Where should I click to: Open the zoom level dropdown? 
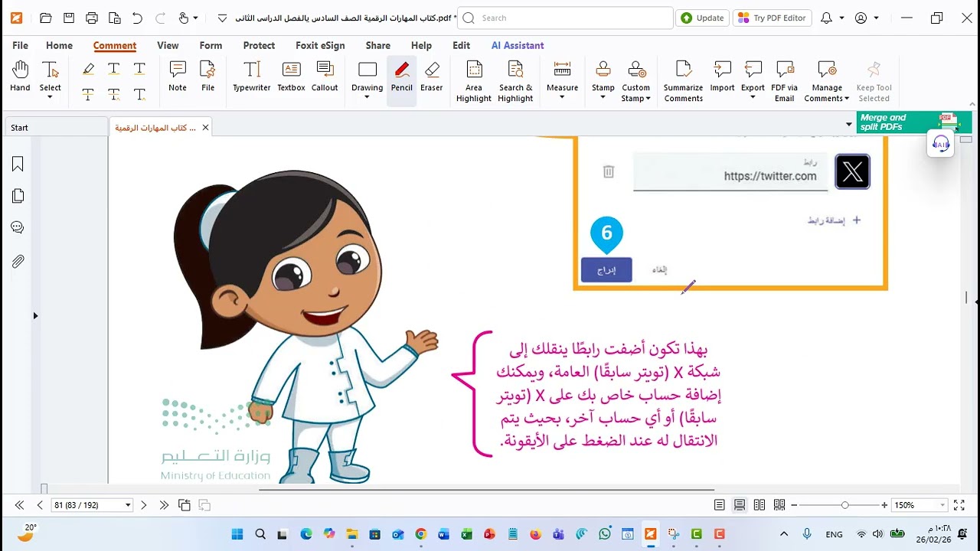pyautogui.click(x=942, y=505)
